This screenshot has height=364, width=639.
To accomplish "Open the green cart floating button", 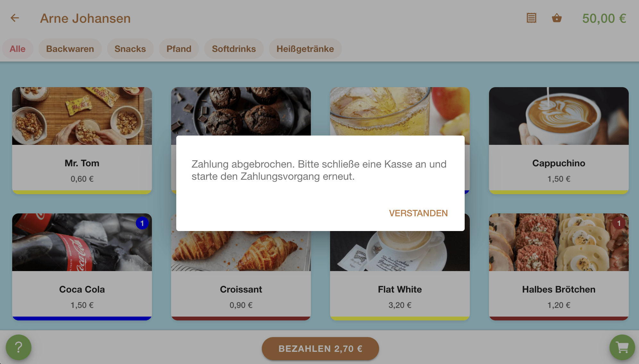I will (x=622, y=347).
